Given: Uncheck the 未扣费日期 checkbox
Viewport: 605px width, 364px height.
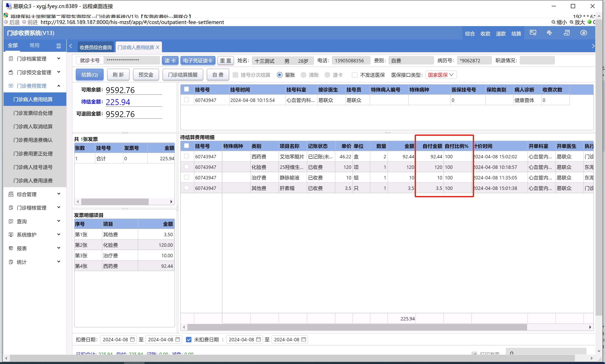Looking at the screenshot, I should pyautogui.click(x=188, y=339).
